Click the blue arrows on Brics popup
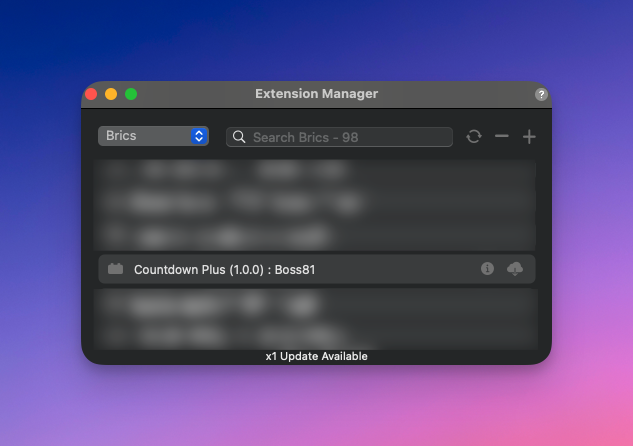This screenshot has width=633, height=446. 199,136
